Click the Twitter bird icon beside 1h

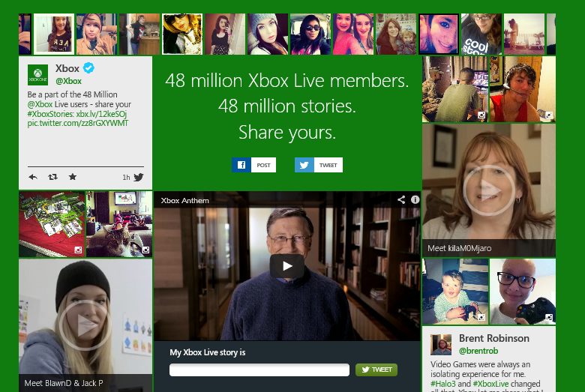point(139,177)
